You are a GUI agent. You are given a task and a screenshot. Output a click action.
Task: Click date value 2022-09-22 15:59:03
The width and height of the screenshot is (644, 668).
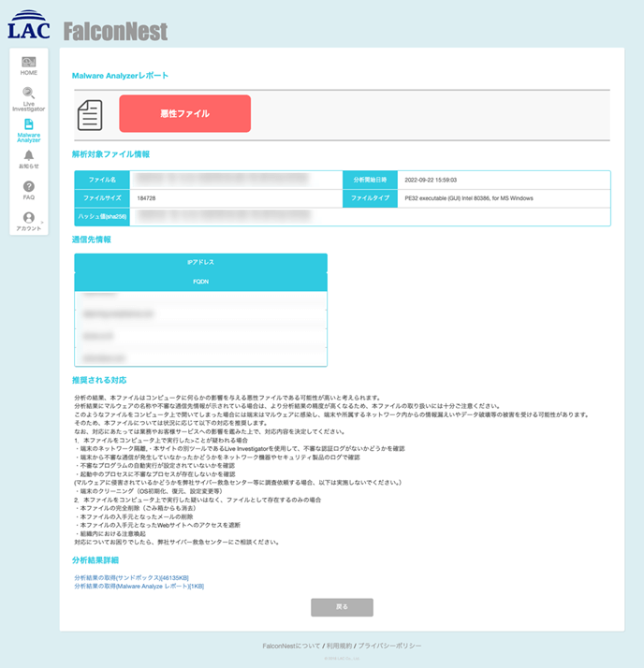[x=431, y=181]
